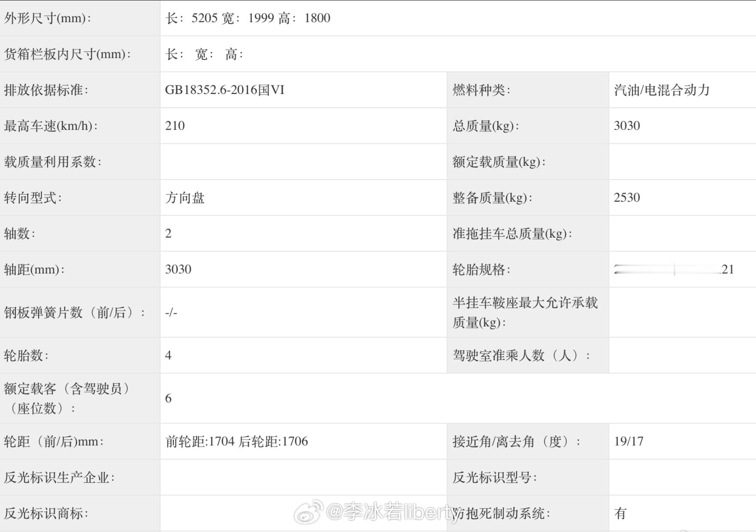Click the 轴距(mm) wheelbase value 3030
Image resolution: width=756 pixels, height=532 pixels.
178,269
